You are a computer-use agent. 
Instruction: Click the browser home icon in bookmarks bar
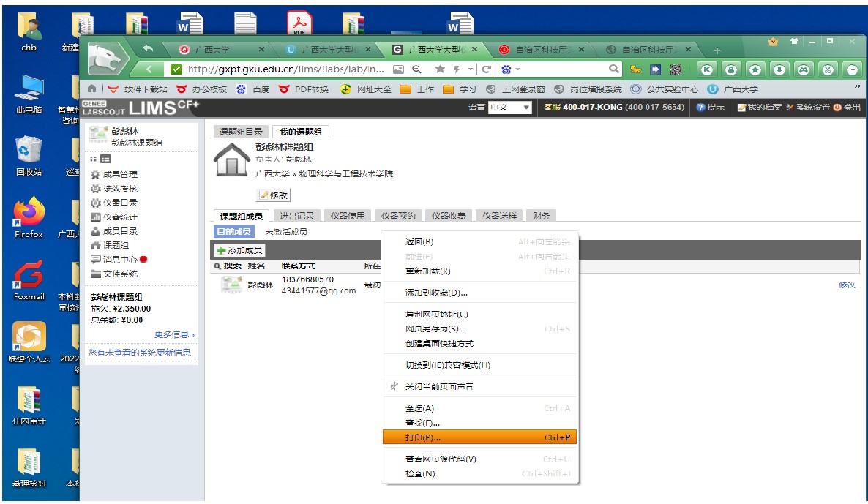(92, 89)
